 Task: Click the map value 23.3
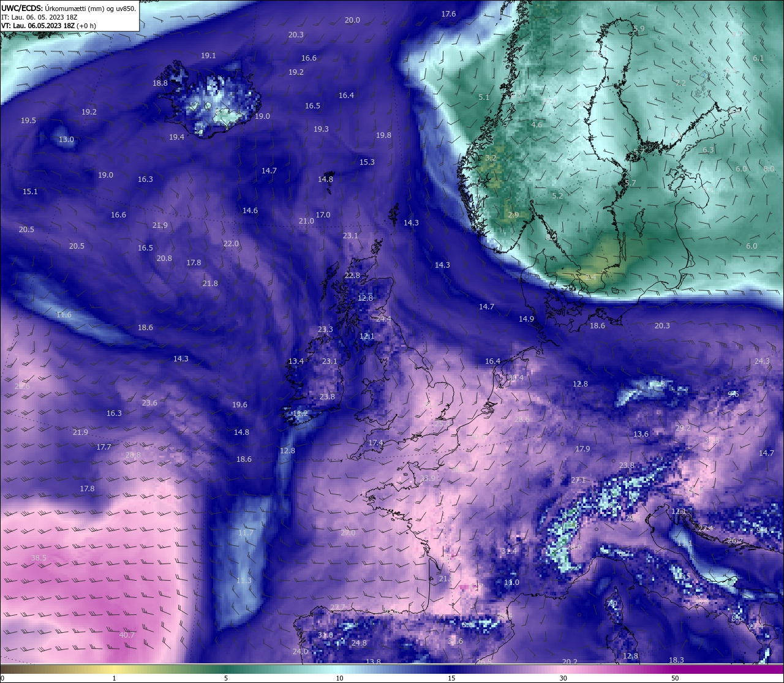(325, 330)
